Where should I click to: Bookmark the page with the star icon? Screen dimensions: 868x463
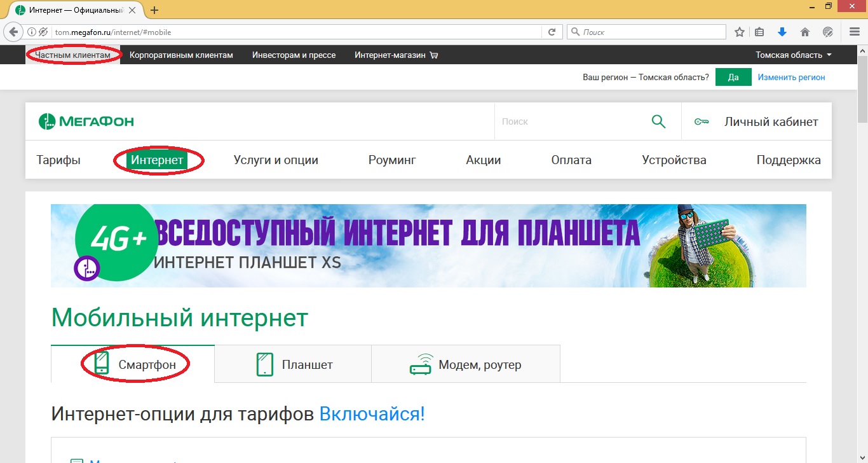[739, 31]
